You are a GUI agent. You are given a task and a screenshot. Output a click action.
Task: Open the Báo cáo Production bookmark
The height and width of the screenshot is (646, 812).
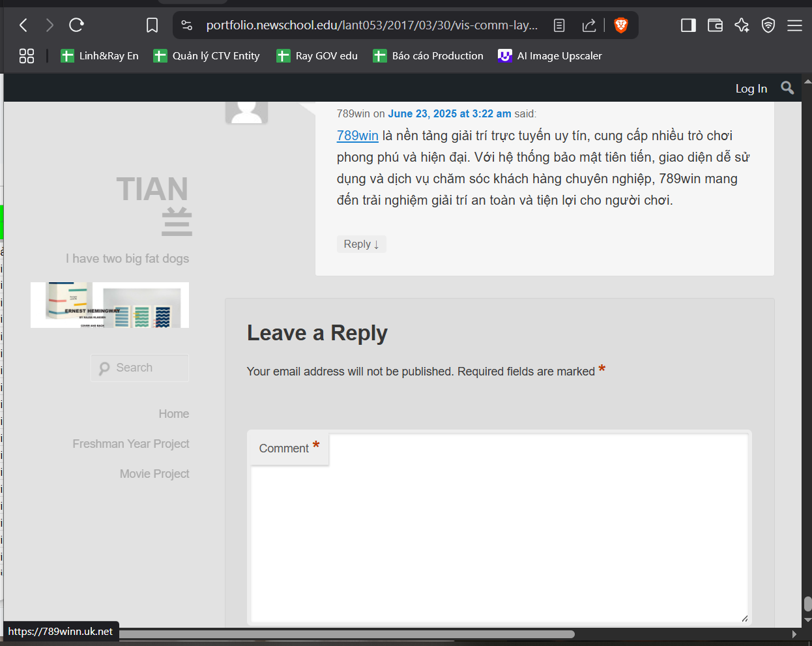click(x=428, y=56)
